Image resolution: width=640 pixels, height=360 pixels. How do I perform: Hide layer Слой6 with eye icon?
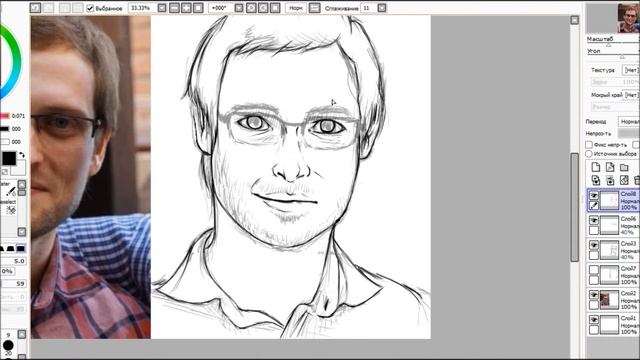tap(594, 220)
